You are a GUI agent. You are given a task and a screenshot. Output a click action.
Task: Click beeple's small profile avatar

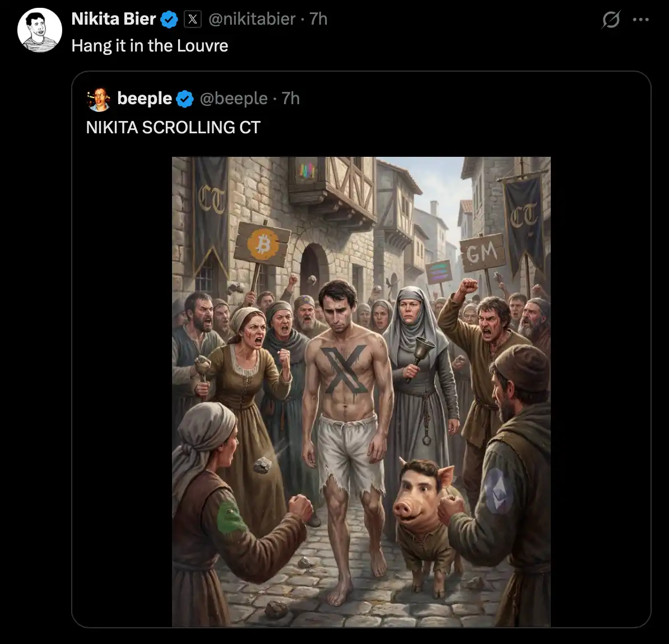99,99
